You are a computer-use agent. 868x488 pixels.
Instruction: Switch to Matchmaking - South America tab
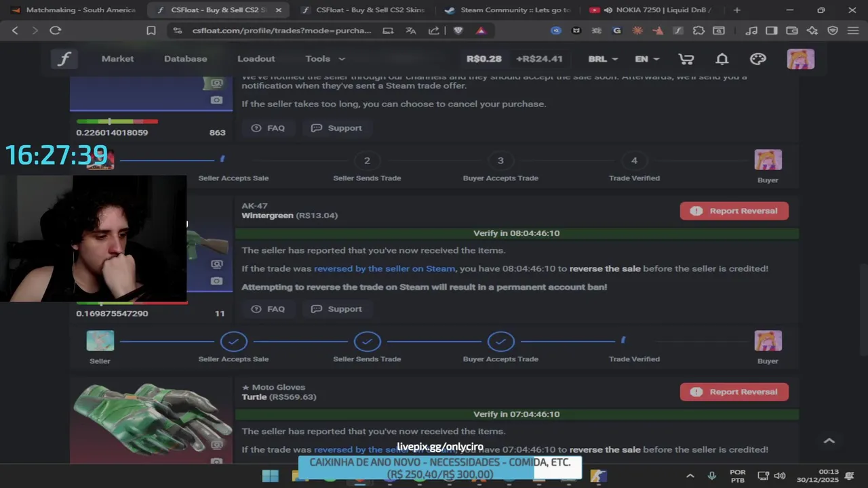coord(73,10)
